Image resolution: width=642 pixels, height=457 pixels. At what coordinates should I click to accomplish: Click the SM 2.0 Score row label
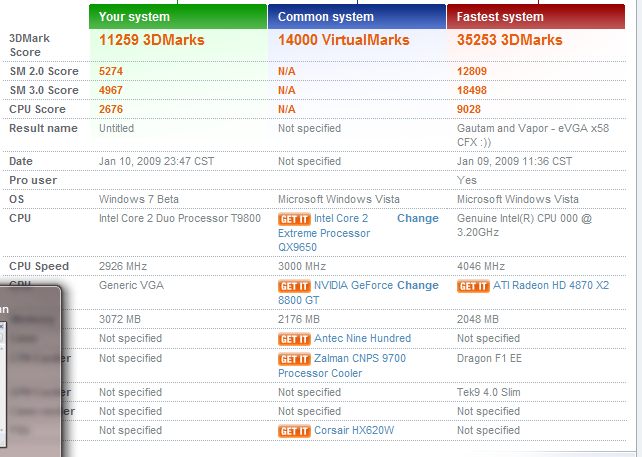tap(44, 71)
